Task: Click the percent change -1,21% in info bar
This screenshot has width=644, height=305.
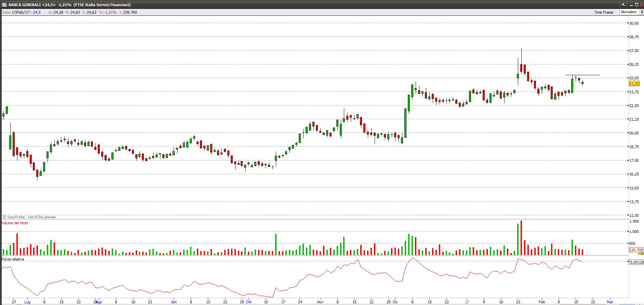Action: click(x=110, y=12)
